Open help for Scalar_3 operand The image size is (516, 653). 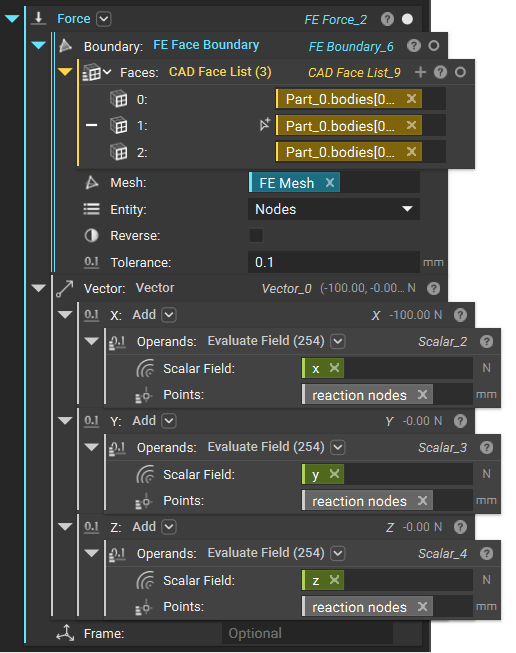point(486,448)
